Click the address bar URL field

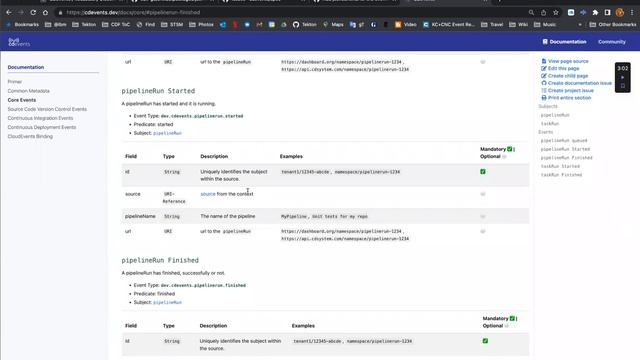click(x=290, y=13)
